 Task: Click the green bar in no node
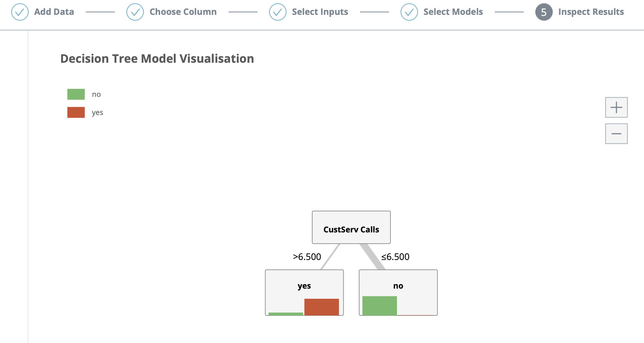(x=380, y=306)
